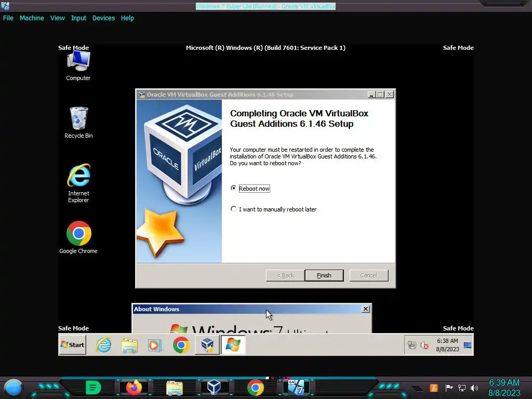The width and height of the screenshot is (532, 399).
Task: Select VirtualBox setup taskbar item in guest
Action: click(207, 345)
